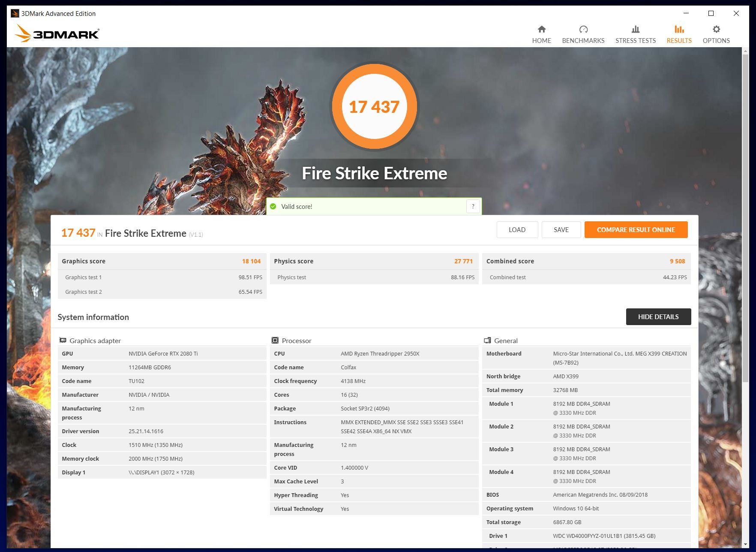Viewport: 756px width, 552px height.
Task: Click the Graphics score value 18 104
Action: (251, 261)
